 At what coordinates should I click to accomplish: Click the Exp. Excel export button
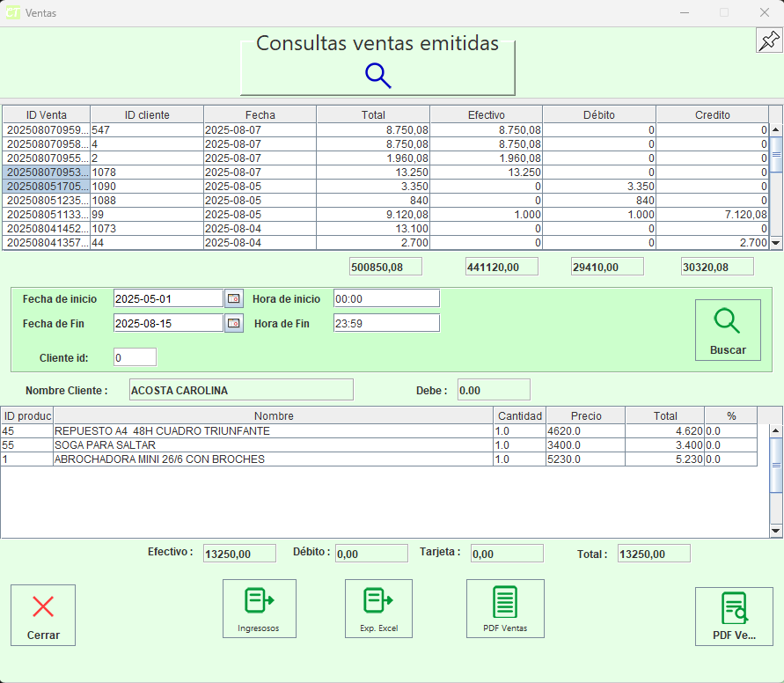click(x=378, y=608)
